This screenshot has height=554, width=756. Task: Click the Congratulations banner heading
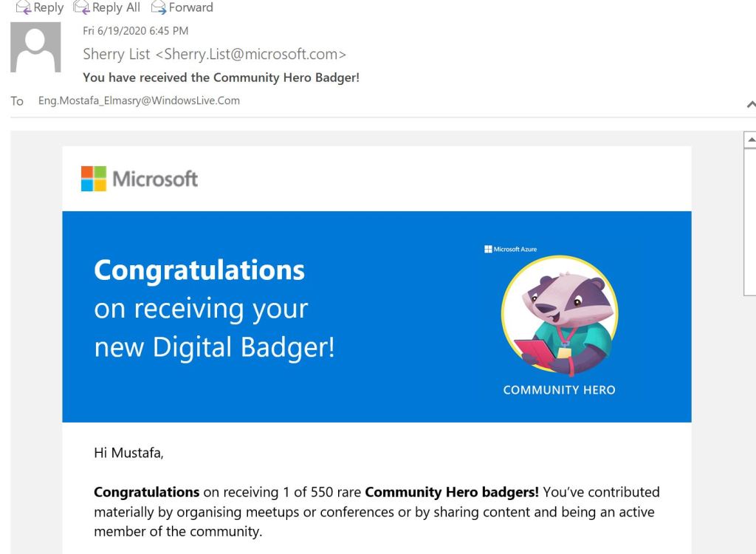(199, 270)
